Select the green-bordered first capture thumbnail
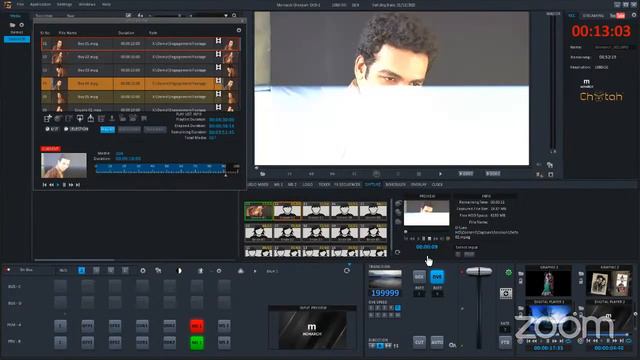 point(258,211)
